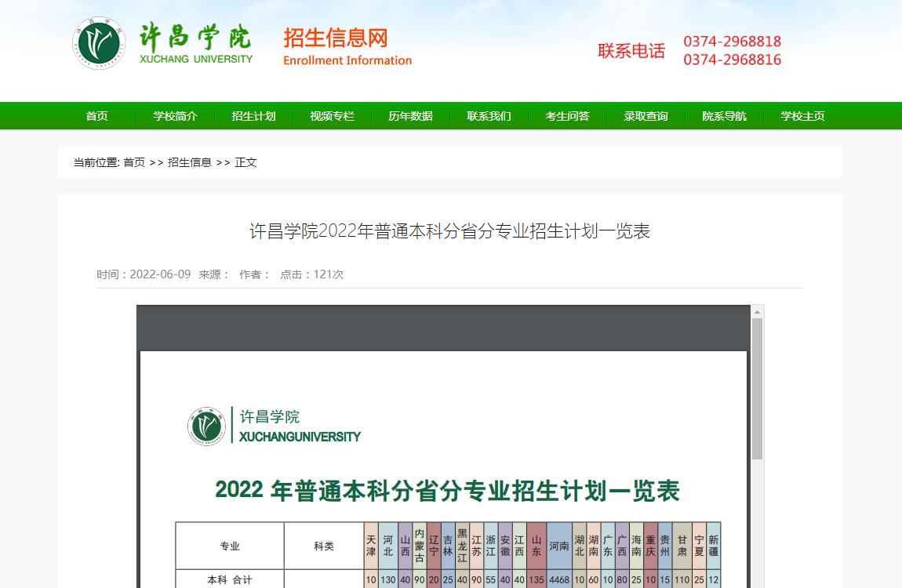This screenshot has width=902, height=588.
Task: Click the embedded viewer scrollbar up arrow
Action: point(757,311)
